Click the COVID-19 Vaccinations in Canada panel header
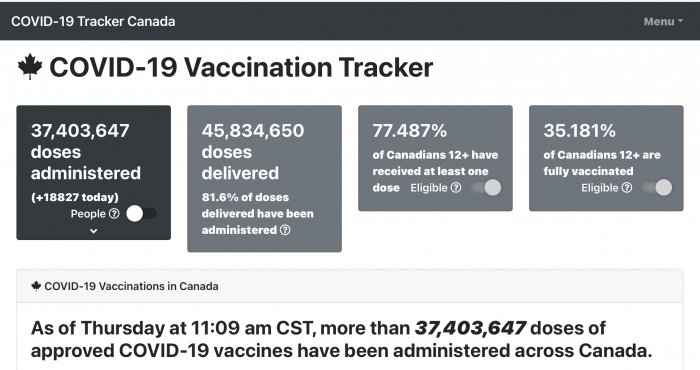Screen dimensions: 700x370 tap(350, 286)
